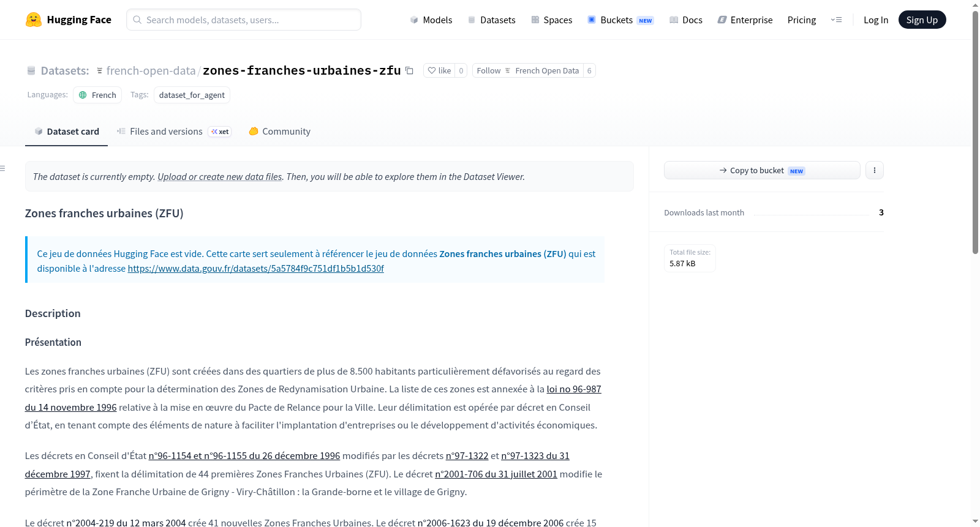980x527 pixels.
Task: Switch to the Community tab
Action: (x=280, y=132)
